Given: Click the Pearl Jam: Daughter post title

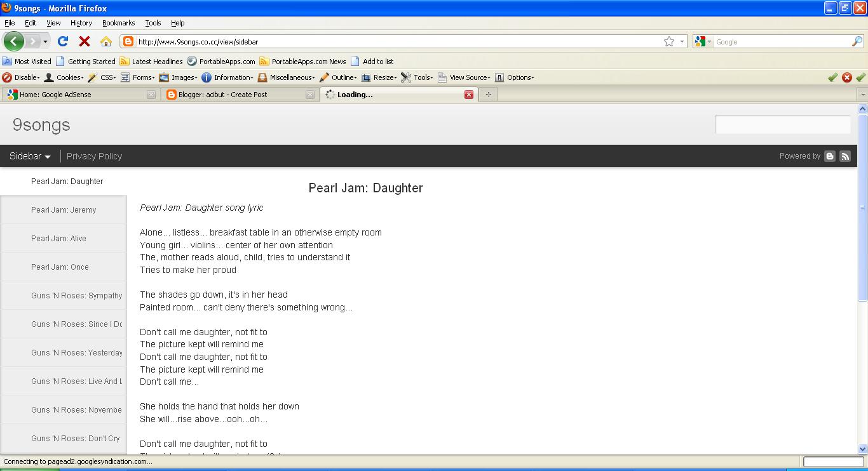Looking at the screenshot, I should pos(365,188).
